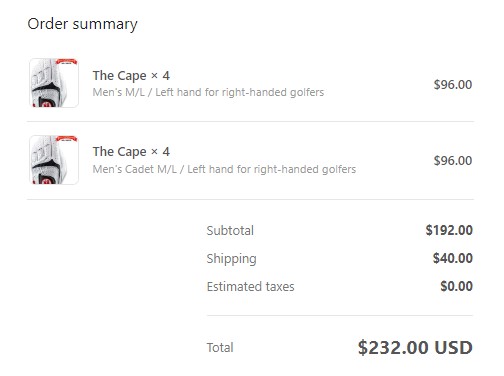Click the Men's M/L variant description

(208, 92)
